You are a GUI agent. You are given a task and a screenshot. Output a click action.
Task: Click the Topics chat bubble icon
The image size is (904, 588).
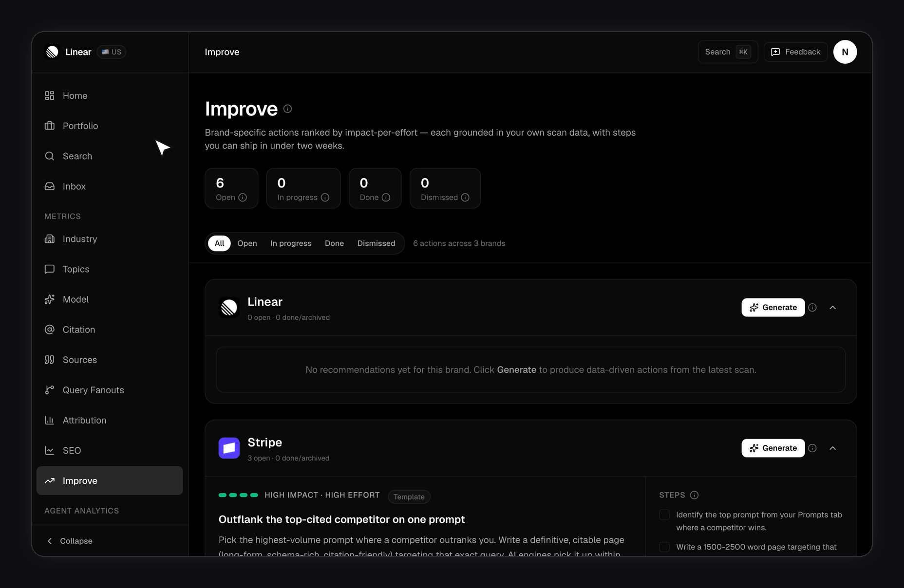[50, 269]
